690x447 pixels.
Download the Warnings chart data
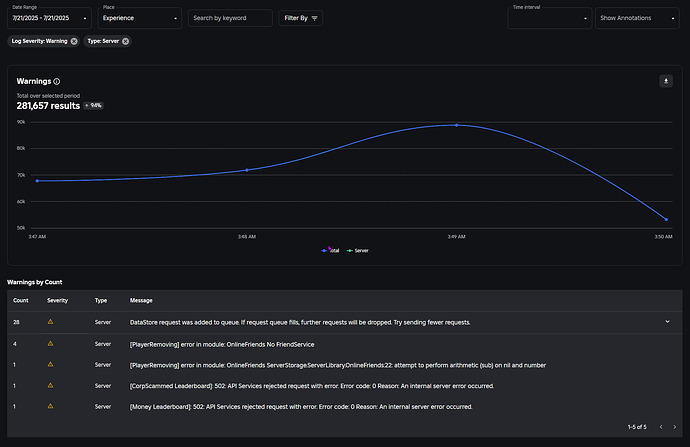pos(666,81)
